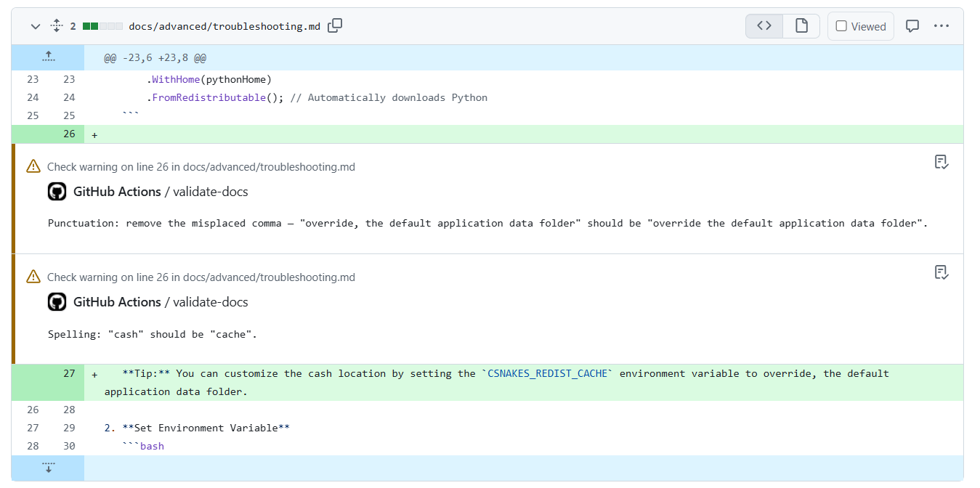
Task: Switch to source diff view
Action: click(x=764, y=26)
